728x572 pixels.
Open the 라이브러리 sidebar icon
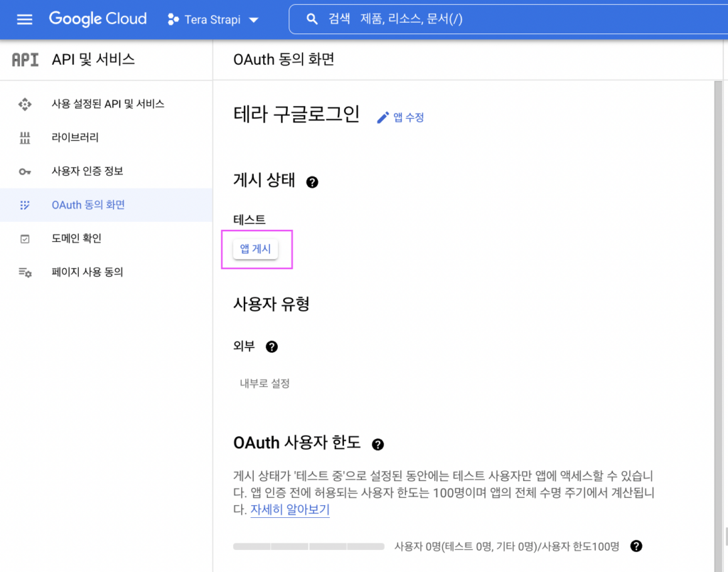pyautogui.click(x=26, y=137)
